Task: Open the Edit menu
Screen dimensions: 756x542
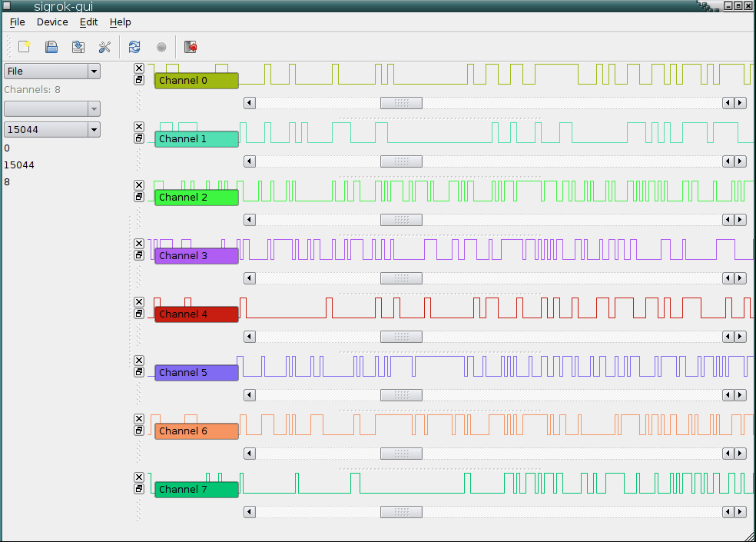Action: click(x=88, y=22)
